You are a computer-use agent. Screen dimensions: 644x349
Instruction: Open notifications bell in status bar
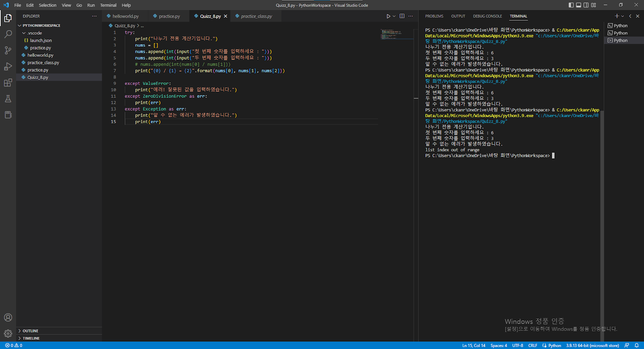click(637, 345)
